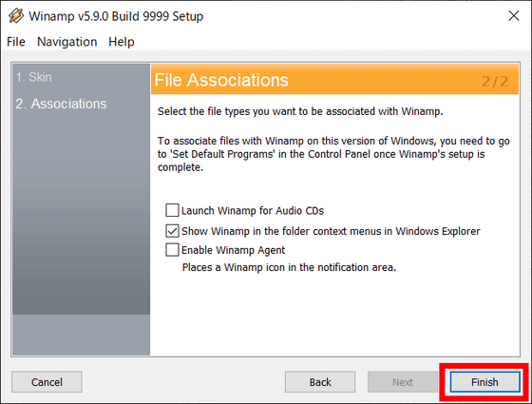This screenshot has height=404, width=532.
Task: Click the File Associations heading
Action: (221, 80)
